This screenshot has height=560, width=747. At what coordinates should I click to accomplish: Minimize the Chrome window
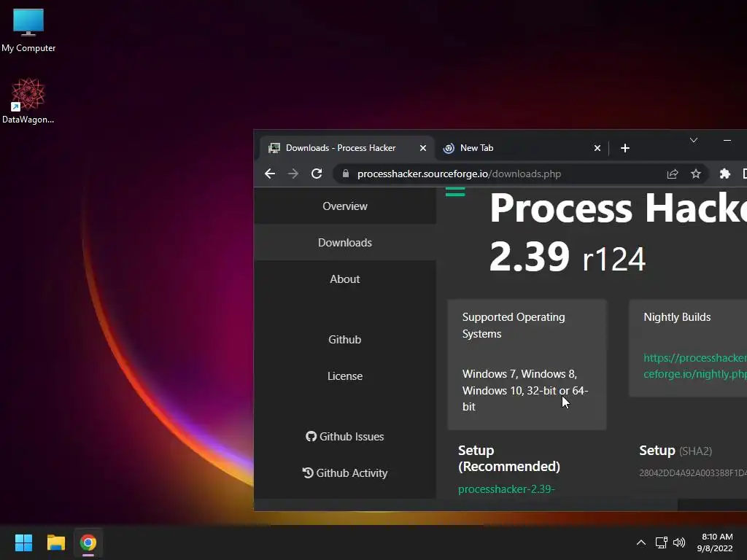click(727, 140)
